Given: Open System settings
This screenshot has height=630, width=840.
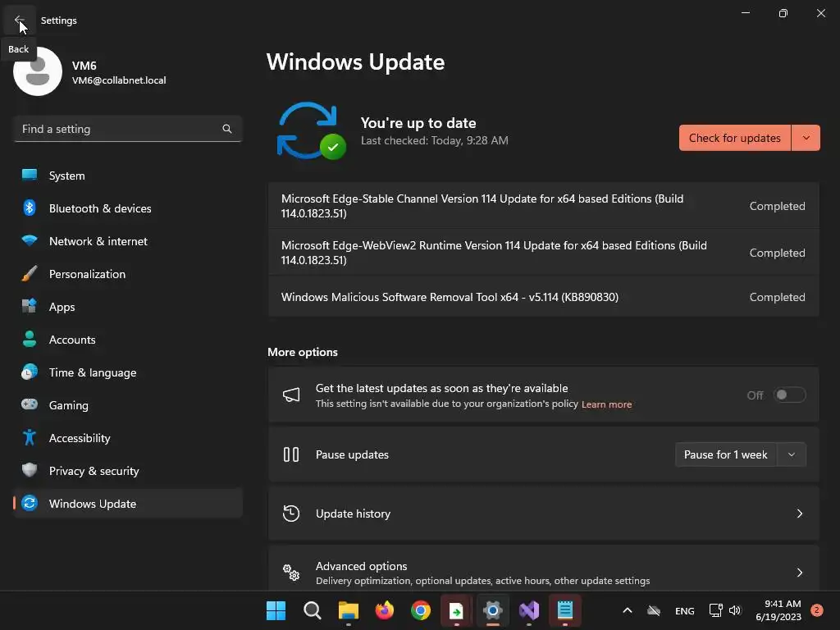Looking at the screenshot, I should point(127,176).
